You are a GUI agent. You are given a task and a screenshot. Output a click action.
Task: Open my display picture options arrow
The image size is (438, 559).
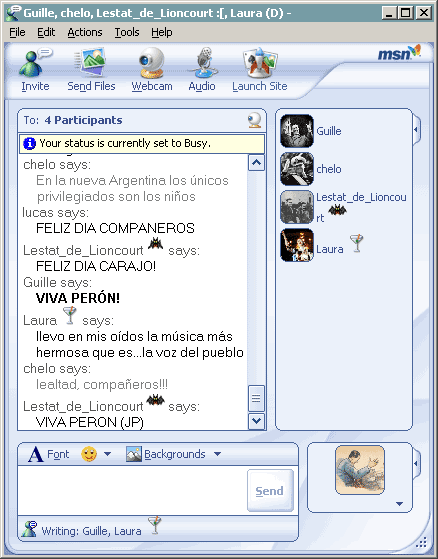point(399,504)
